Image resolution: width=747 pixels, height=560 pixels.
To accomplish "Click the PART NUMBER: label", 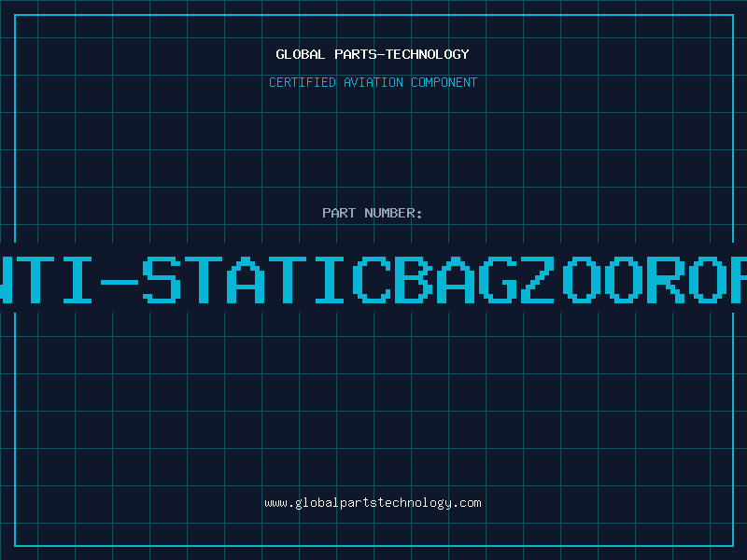I will point(373,213).
